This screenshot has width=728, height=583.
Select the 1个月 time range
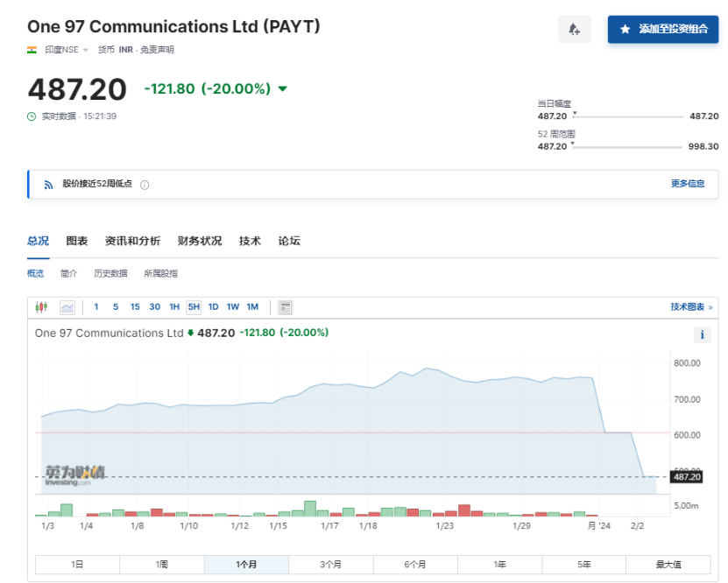[x=246, y=565]
